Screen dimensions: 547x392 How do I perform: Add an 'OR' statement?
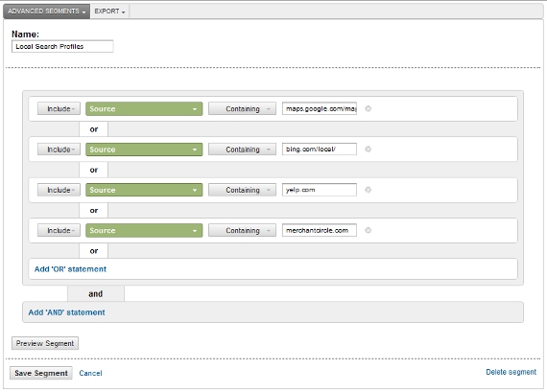pyautogui.click(x=70, y=269)
